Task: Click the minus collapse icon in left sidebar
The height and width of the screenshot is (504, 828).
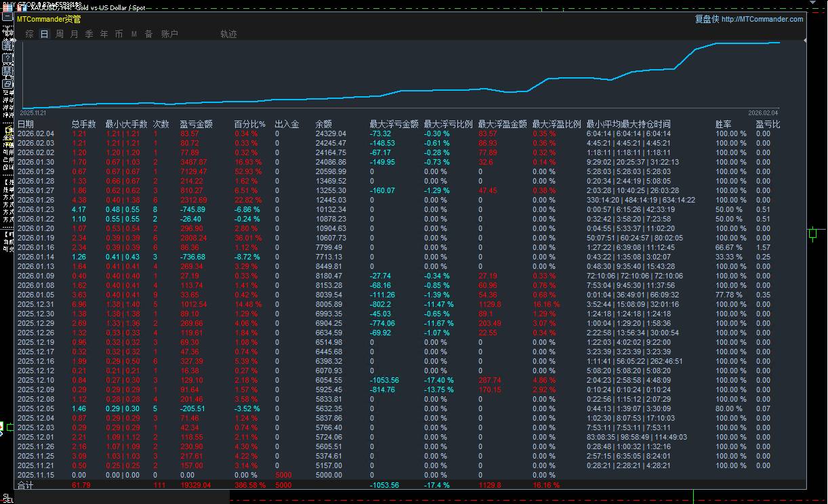Action: pos(7,17)
